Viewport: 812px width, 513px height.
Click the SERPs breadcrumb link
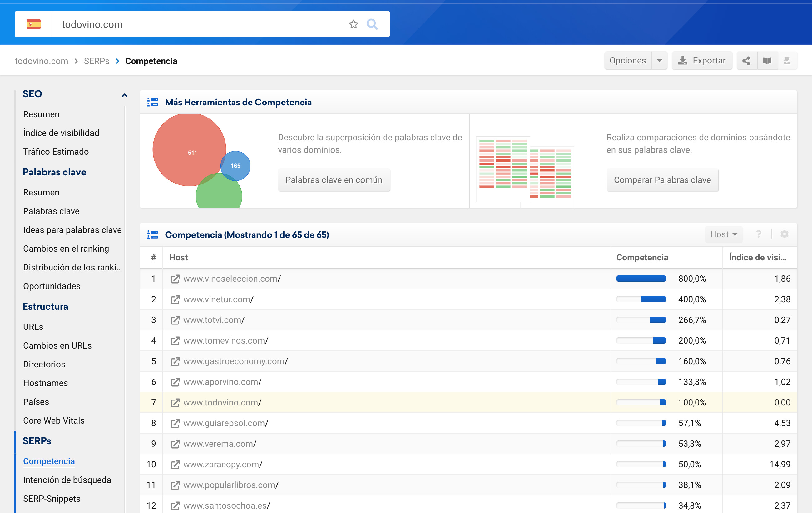[x=97, y=61]
